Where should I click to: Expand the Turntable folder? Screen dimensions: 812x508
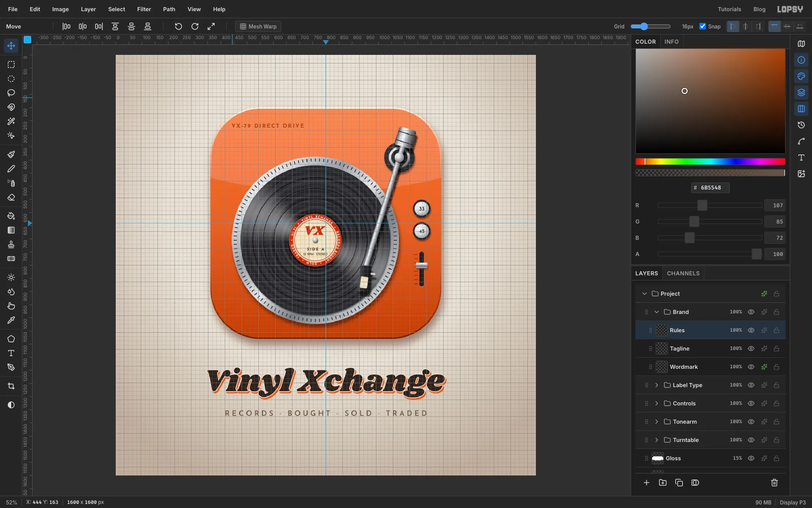(x=657, y=440)
